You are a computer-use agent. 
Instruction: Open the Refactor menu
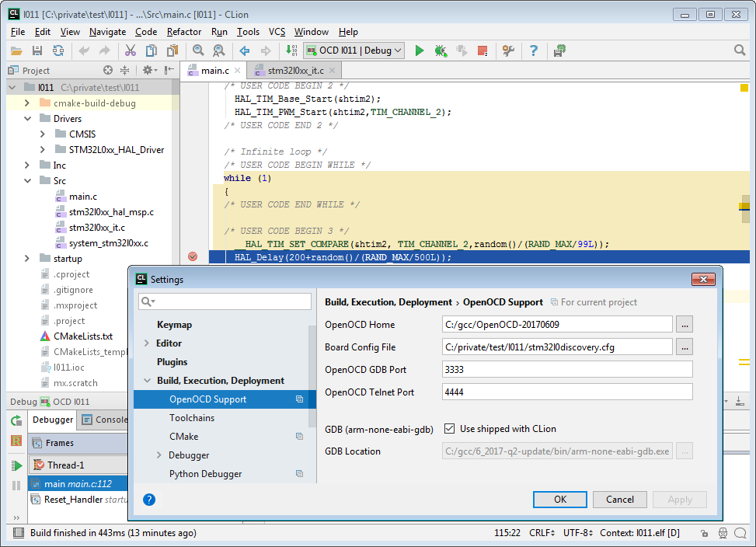click(x=184, y=32)
